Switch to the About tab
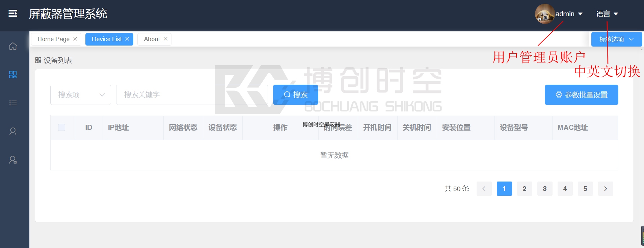The width and height of the screenshot is (644, 248). pyautogui.click(x=152, y=39)
